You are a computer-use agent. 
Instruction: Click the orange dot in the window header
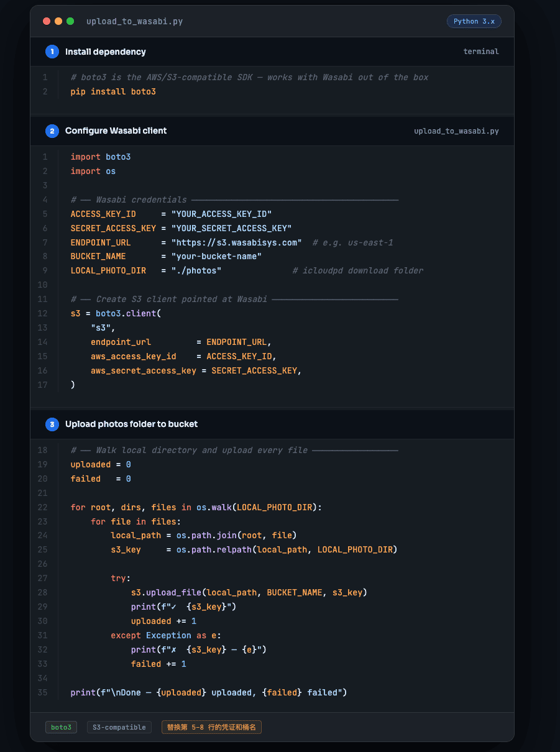(x=58, y=21)
